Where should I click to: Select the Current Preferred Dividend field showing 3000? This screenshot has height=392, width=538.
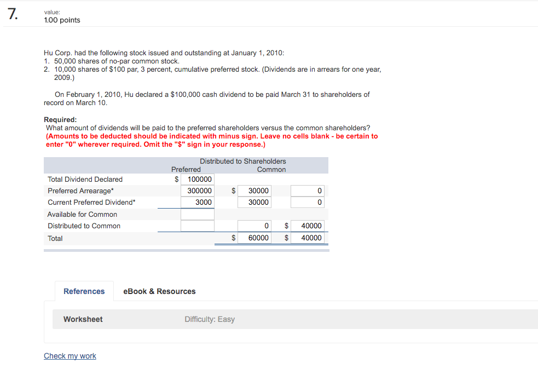tap(198, 202)
